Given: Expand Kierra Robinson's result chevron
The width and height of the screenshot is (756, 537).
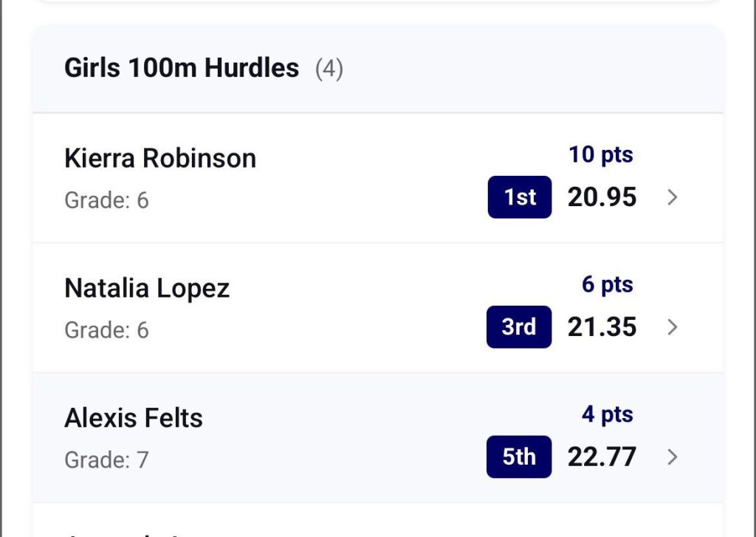Looking at the screenshot, I should [x=672, y=197].
